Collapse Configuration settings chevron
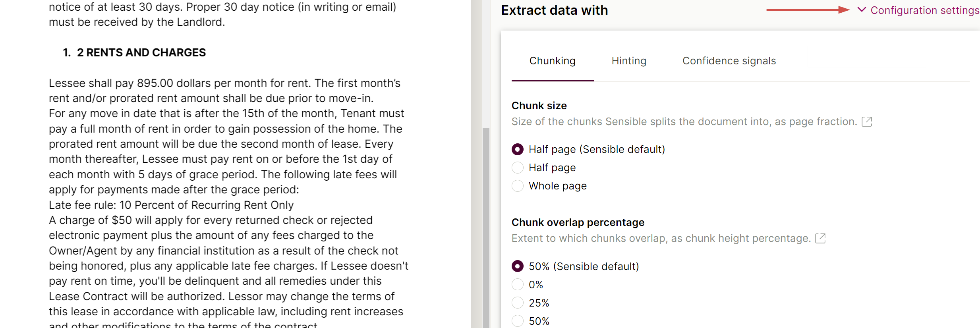The width and height of the screenshot is (980, 328). click(x=861, y=10)
